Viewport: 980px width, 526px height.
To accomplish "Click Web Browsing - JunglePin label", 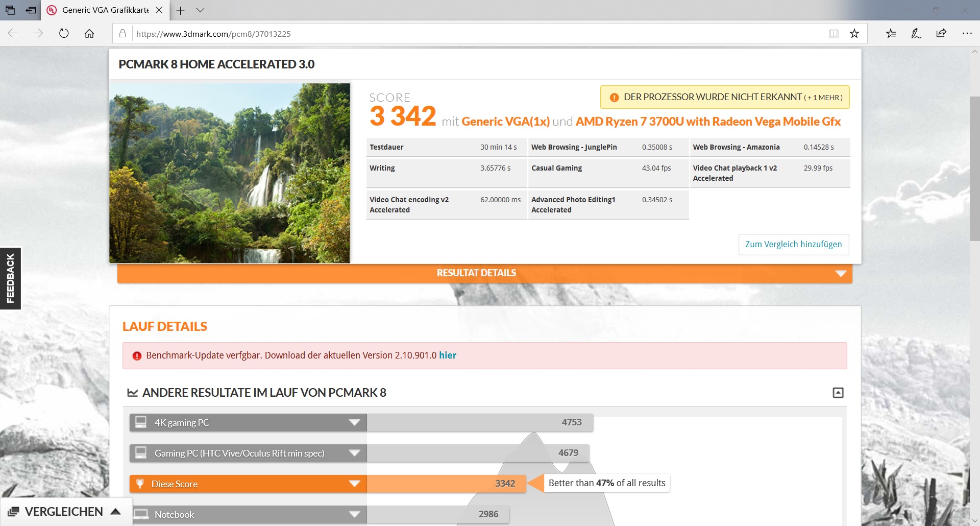I will [574, 147].
